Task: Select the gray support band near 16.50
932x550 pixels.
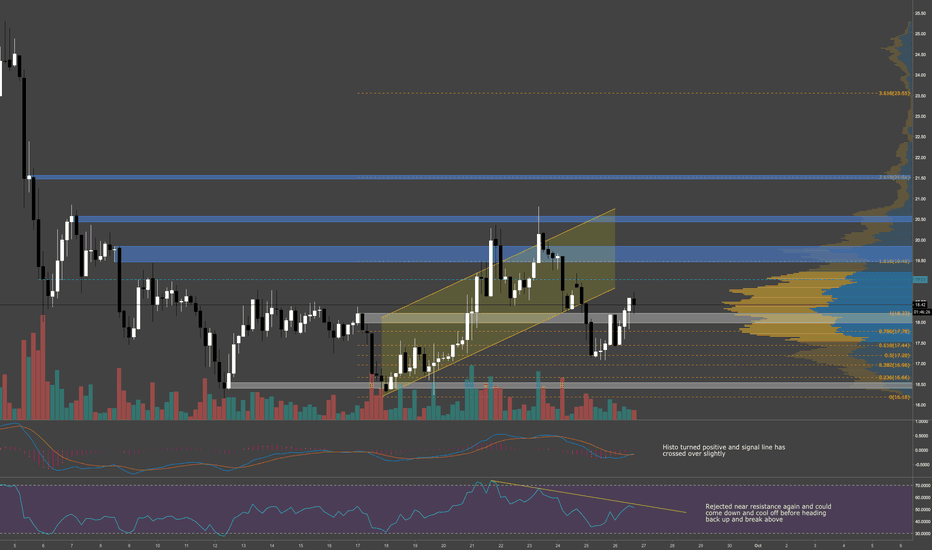Action: (x=569, y=385)
